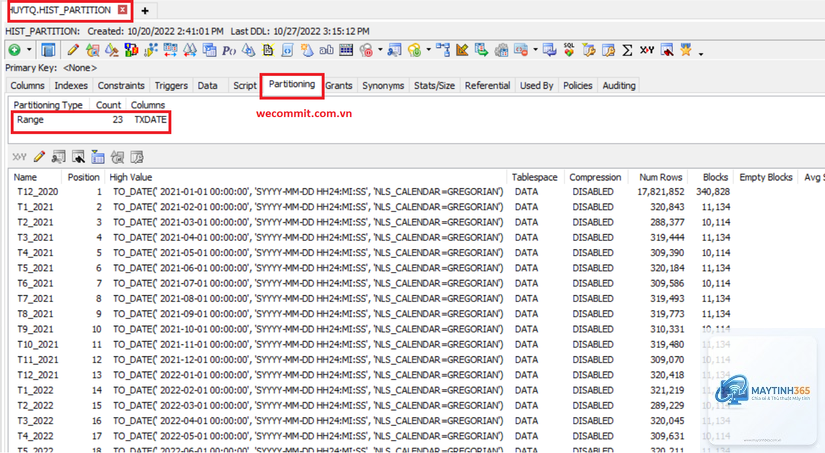Image resolution: width=825 pixels, height=453 pixels.
Task: Click the 'ab' rename icon
Action: point(326,50)
